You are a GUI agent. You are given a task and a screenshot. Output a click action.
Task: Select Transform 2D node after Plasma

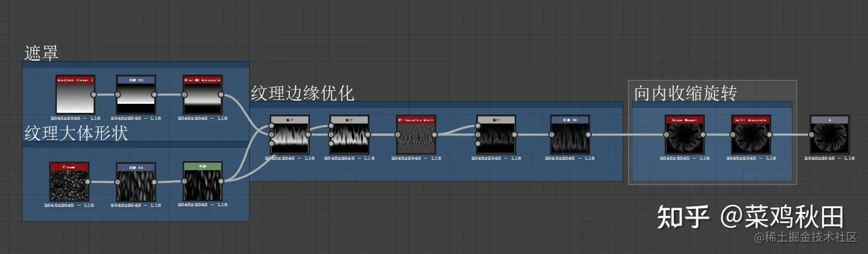[136, 181]
